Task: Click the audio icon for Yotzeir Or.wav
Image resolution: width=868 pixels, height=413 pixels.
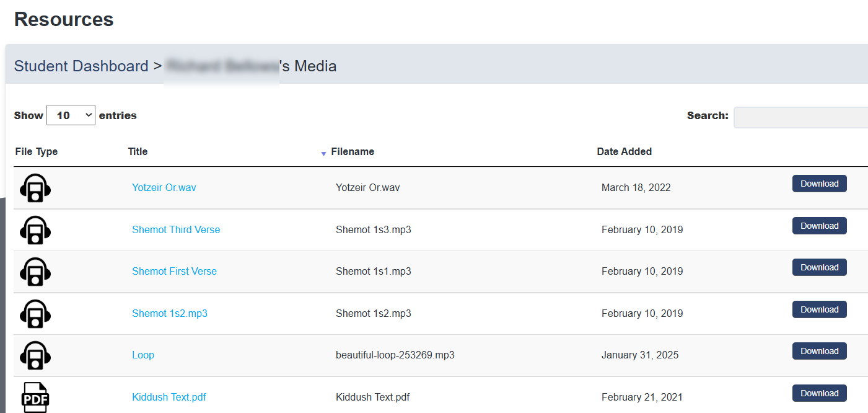Action: tap(35, 188)
